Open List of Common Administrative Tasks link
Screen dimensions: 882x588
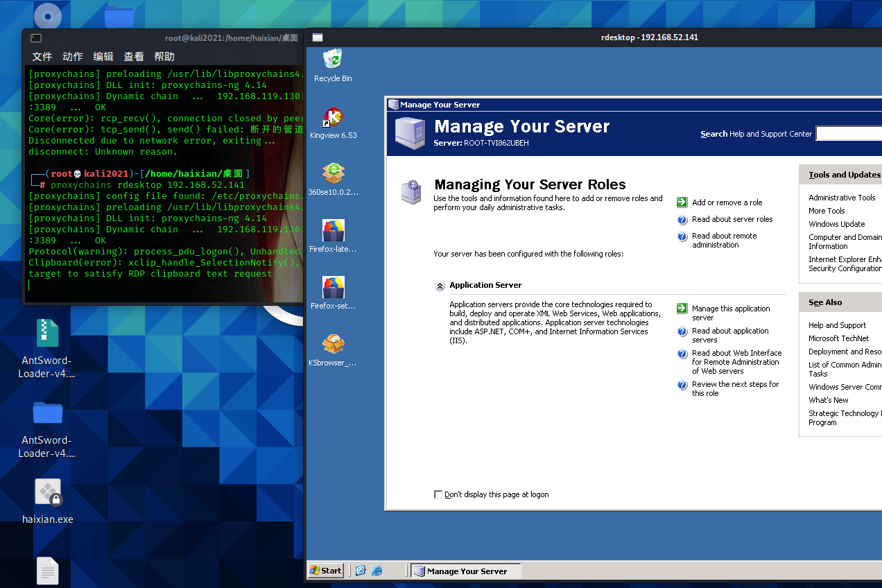click(845, 369)
